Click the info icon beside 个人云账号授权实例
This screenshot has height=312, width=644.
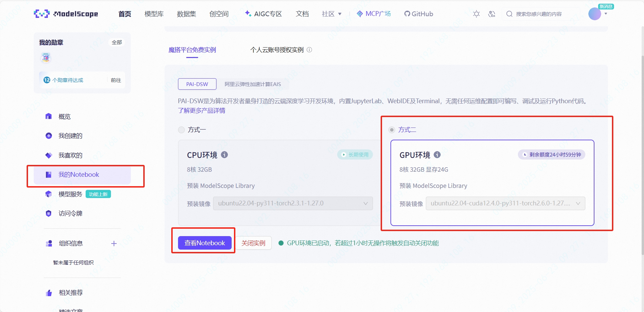[309, 50]
